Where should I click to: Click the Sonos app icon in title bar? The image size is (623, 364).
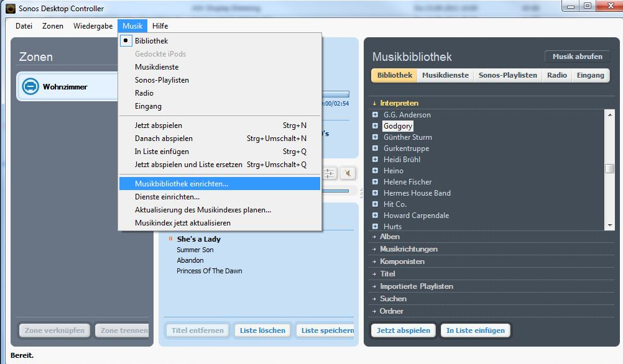pyautogui.click(x=11, y=8)
